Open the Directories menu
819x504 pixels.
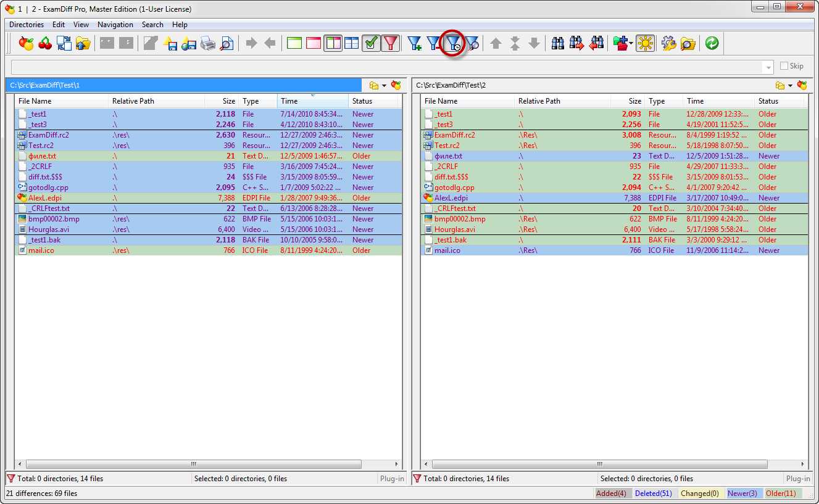[x=27, y=25]
